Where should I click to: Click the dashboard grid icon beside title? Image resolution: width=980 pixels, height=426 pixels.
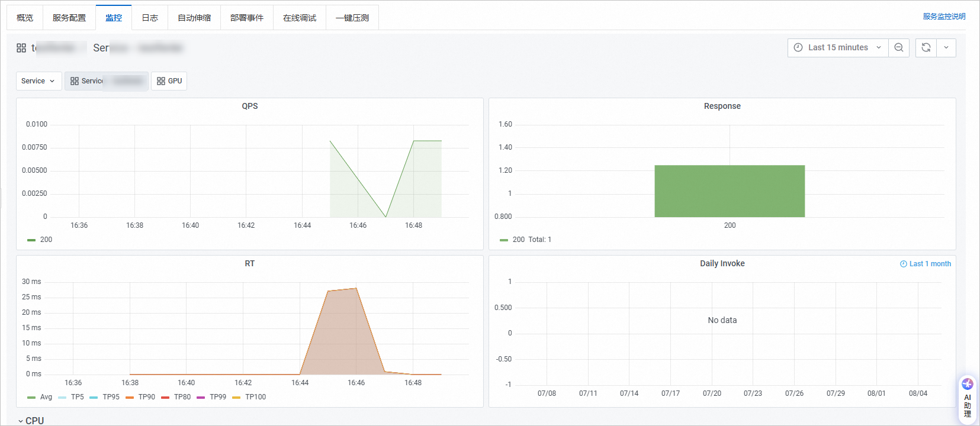click(21, 48)
